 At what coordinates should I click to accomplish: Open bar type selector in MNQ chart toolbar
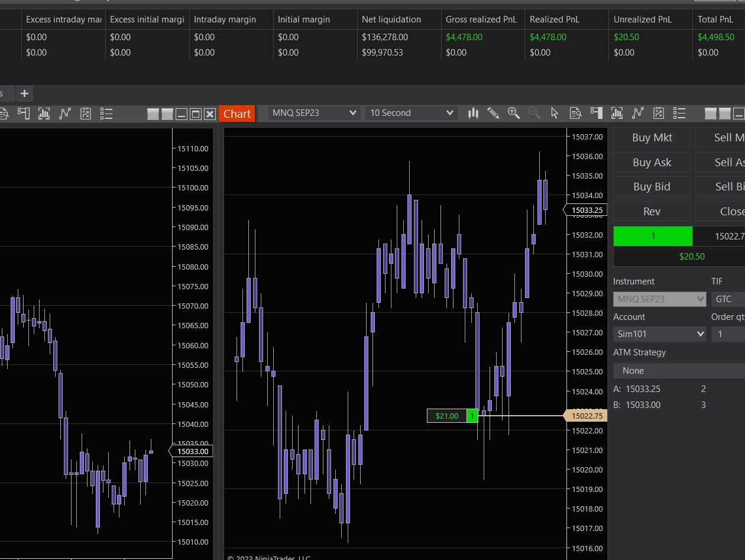pos(473,113)
